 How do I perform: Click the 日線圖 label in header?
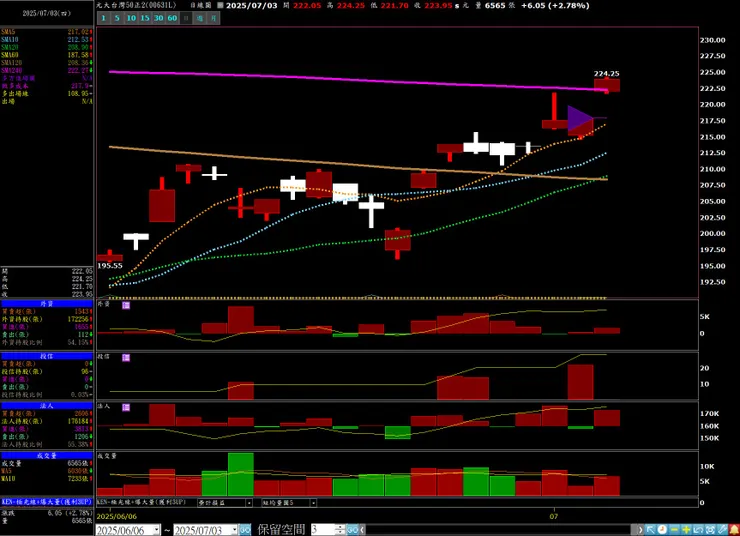[200, 6]
